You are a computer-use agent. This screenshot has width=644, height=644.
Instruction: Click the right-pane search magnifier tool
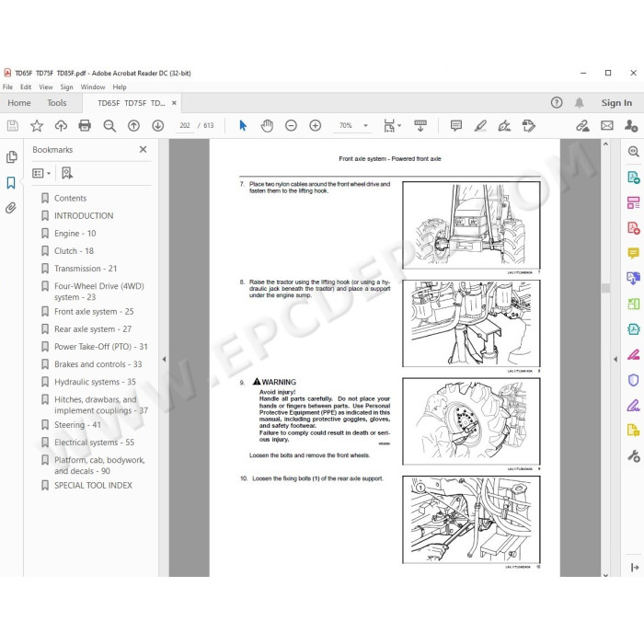coord(633,152)
